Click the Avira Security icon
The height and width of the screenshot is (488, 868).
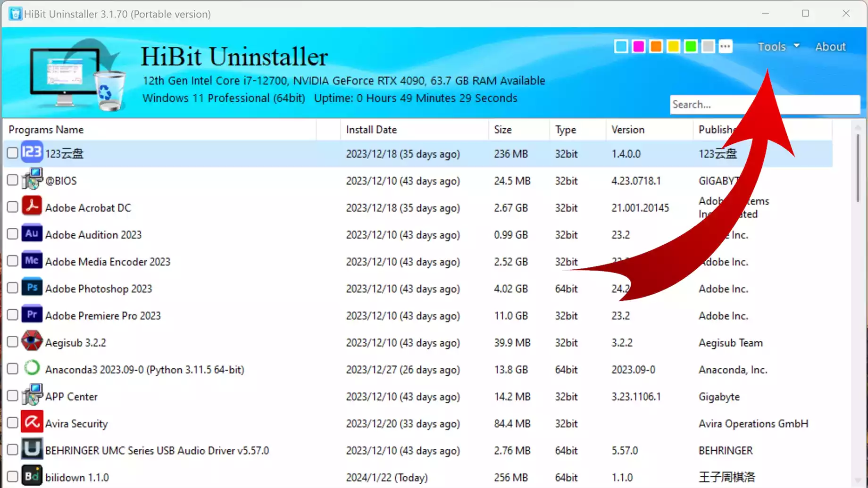click(32, 423)
